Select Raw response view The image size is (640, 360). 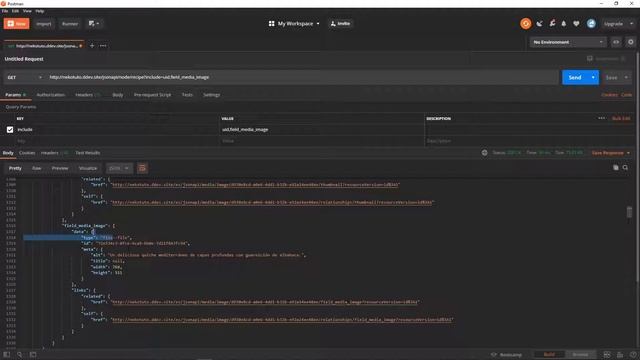point(36,168)
